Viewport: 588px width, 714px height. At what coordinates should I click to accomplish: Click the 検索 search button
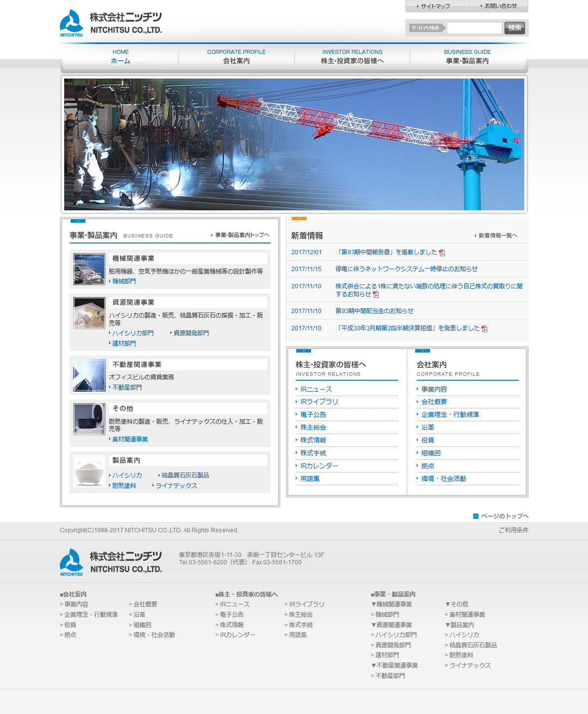pos(514,28)
